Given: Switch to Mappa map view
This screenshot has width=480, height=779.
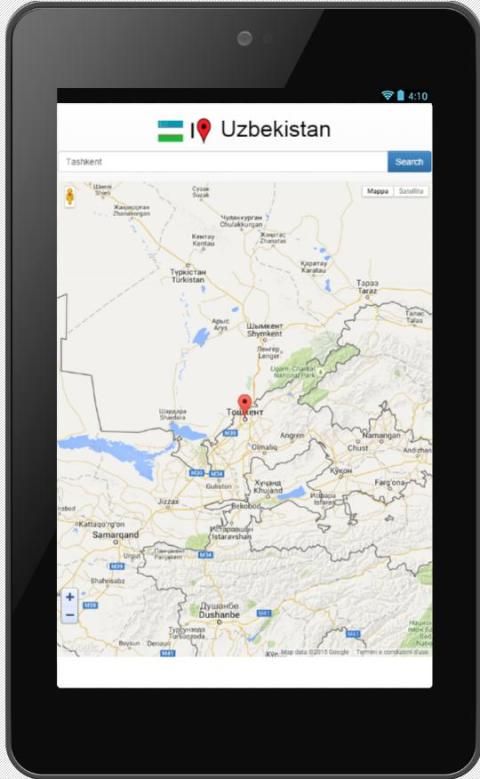Looking at the screenshot, I should pyautogui.click(x=378, y=191).
